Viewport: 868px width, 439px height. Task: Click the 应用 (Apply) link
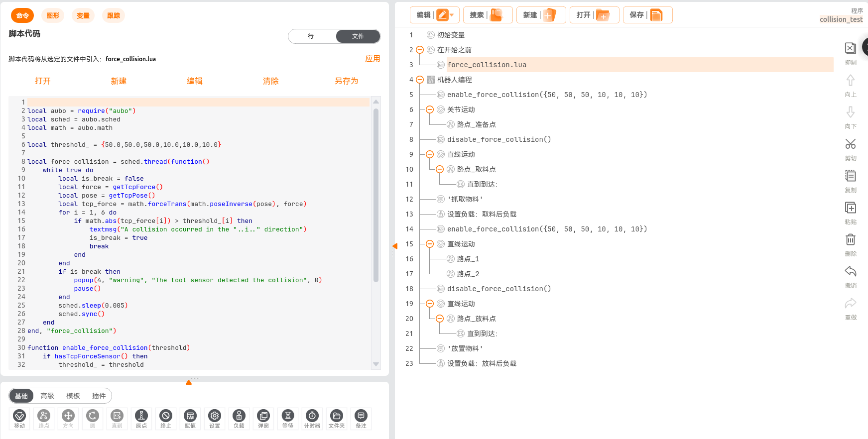click(x=372, y=59)
